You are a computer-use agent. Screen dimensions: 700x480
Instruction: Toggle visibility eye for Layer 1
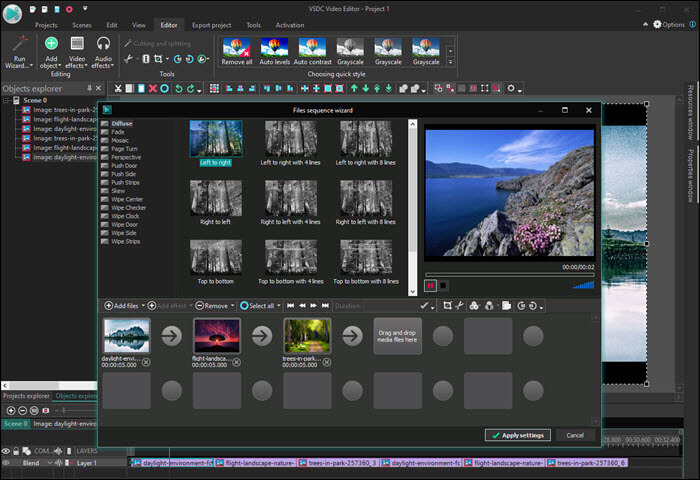point(7,463)
